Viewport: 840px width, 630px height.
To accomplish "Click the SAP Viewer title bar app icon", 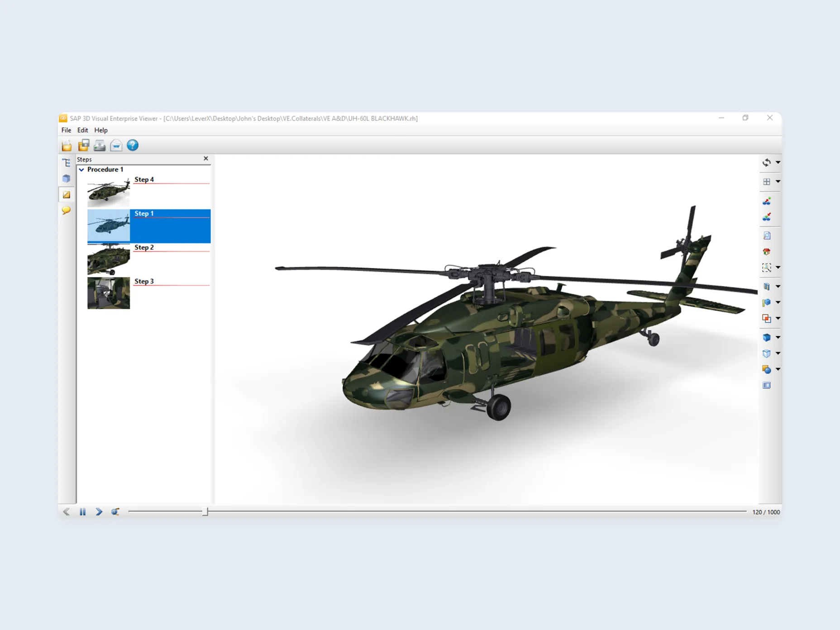I will pos(63,118).
